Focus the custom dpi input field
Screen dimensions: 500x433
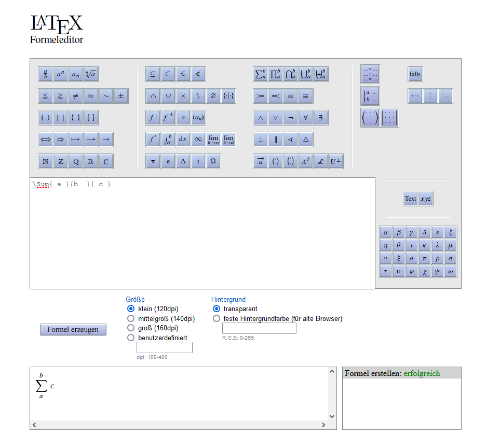164,347
